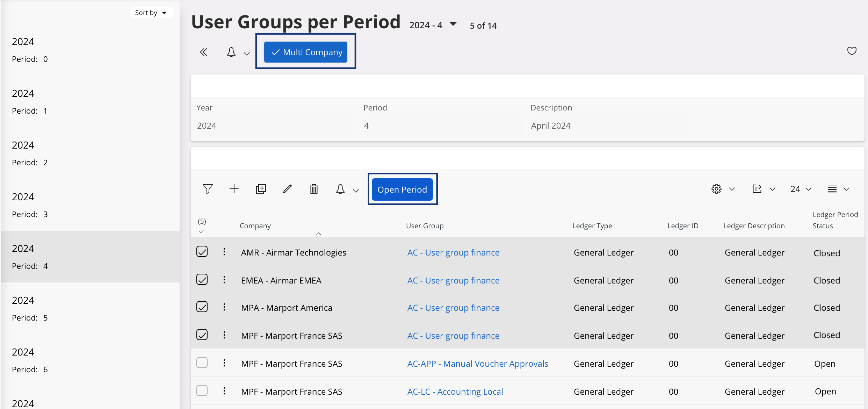Image resolution: width=868 pixels, height=409 pixels.
Task: Click the filter funnel icon
Action: [x=208, y=189]
